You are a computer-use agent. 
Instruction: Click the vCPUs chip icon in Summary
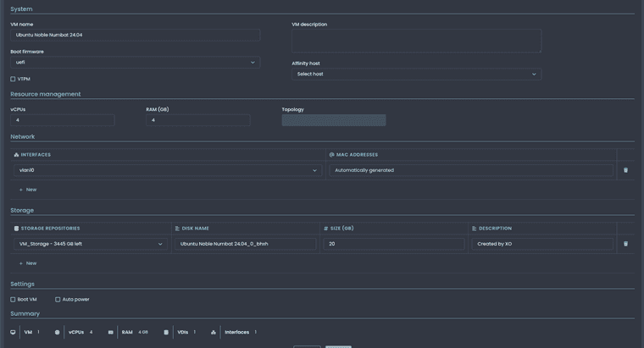57,332
